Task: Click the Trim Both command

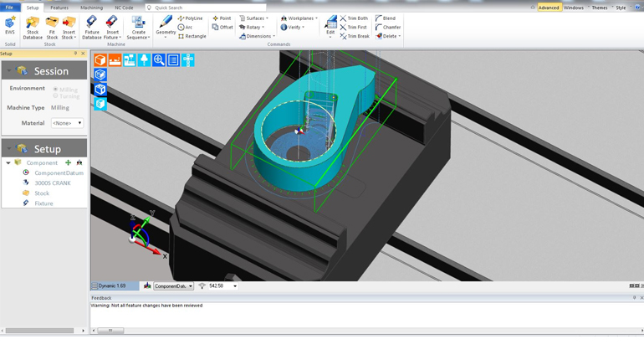Action: (x=354, y=18)
